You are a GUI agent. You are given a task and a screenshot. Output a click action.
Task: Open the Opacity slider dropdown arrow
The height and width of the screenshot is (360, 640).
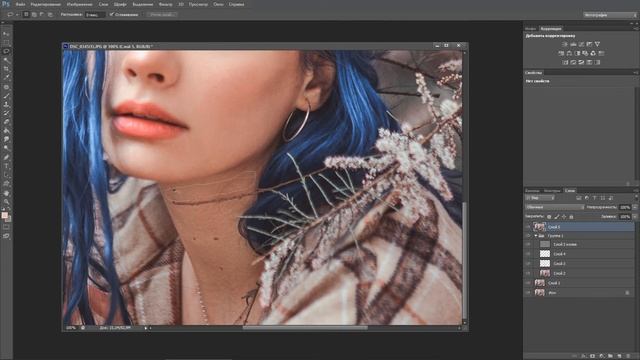[634, 207]
